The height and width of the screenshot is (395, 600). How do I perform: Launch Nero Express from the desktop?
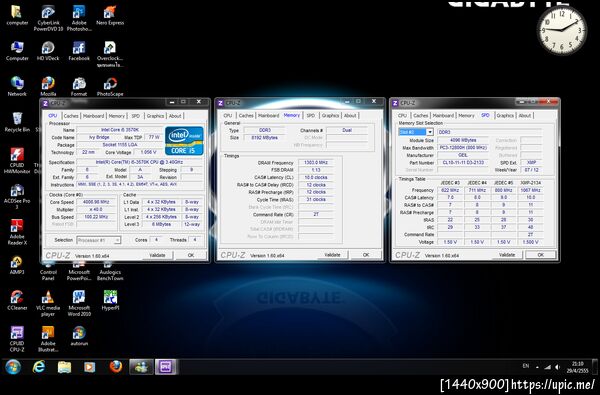click(110, 15)
